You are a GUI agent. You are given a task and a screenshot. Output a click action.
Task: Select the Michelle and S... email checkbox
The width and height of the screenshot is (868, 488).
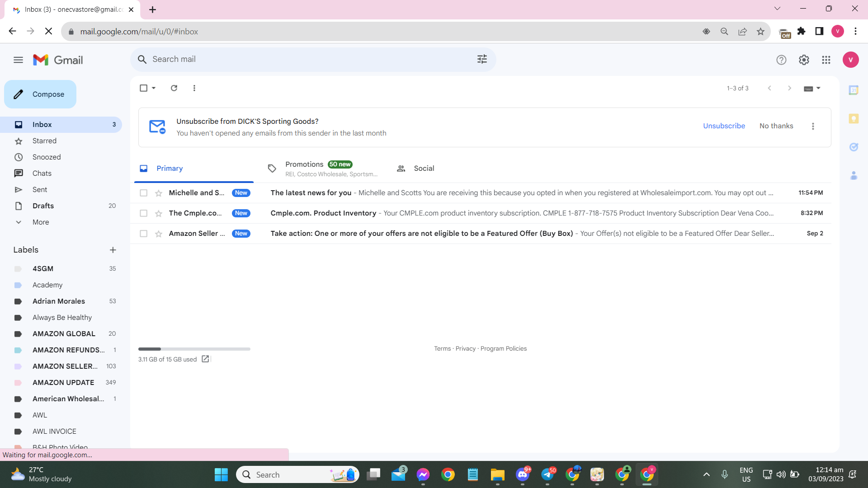(x=143, y=193)
